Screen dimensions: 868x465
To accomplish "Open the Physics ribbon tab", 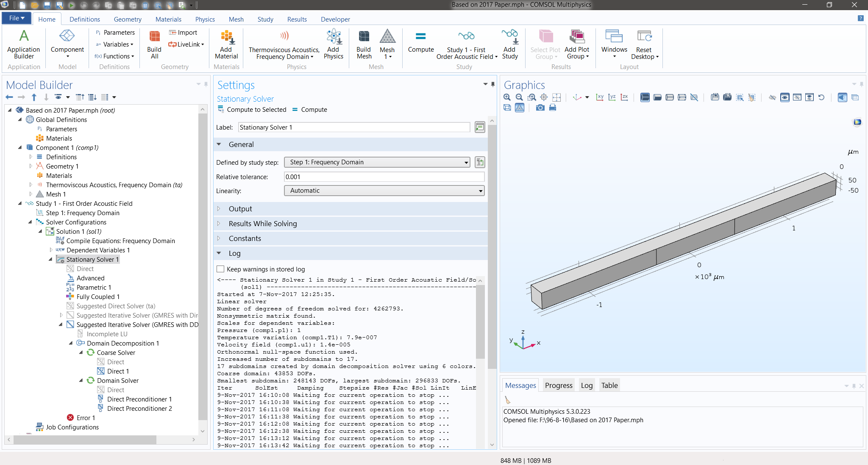I will pyautogui.click(x=205, y=19).
